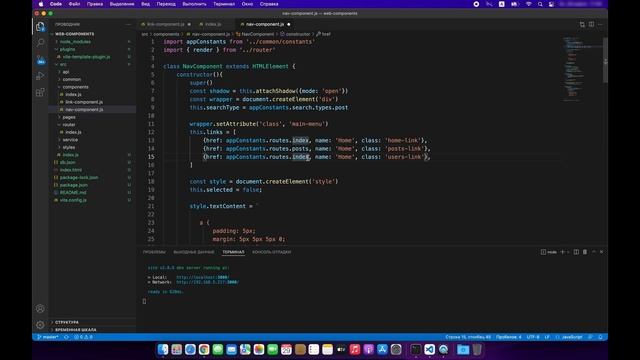The height and width of the screenshot is (360, 640).
Task: Click the split editor right icon
Action: click(x=591, y=24)
